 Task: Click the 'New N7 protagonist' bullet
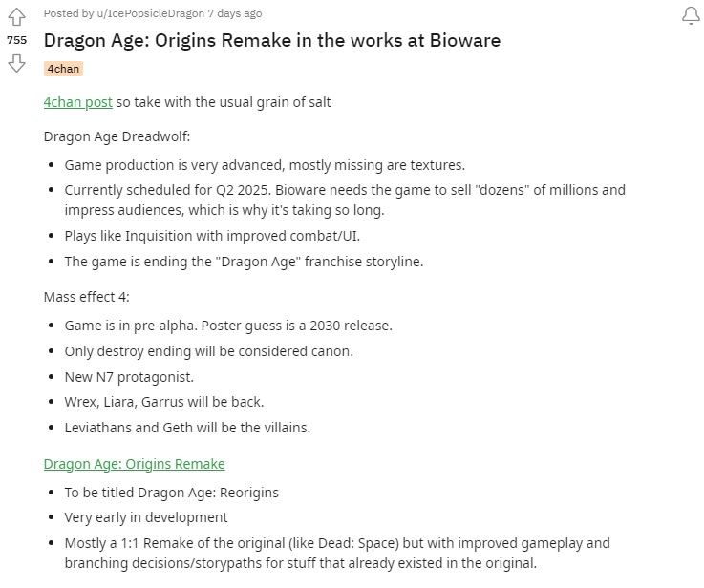tap(129, 377)
